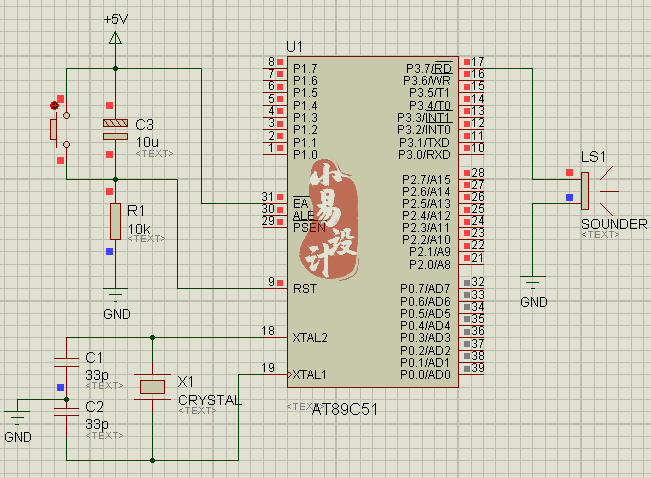Select the SOUNDER label text

tap(614, 224)
